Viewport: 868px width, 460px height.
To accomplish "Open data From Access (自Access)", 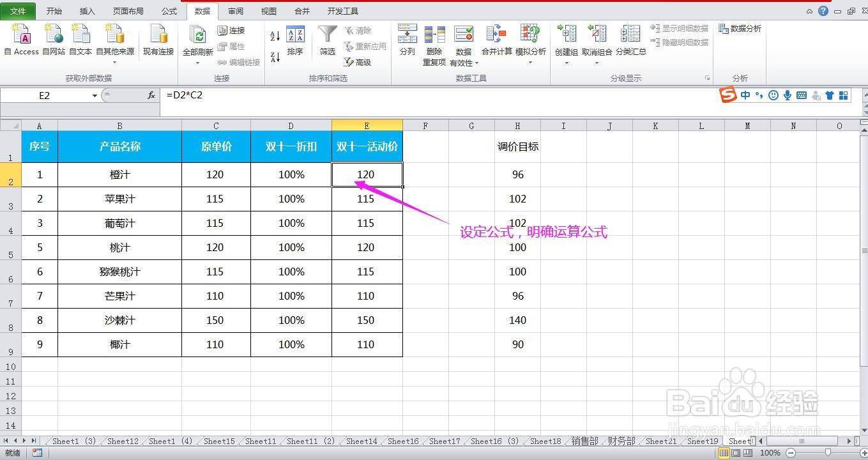I will 21,40.
